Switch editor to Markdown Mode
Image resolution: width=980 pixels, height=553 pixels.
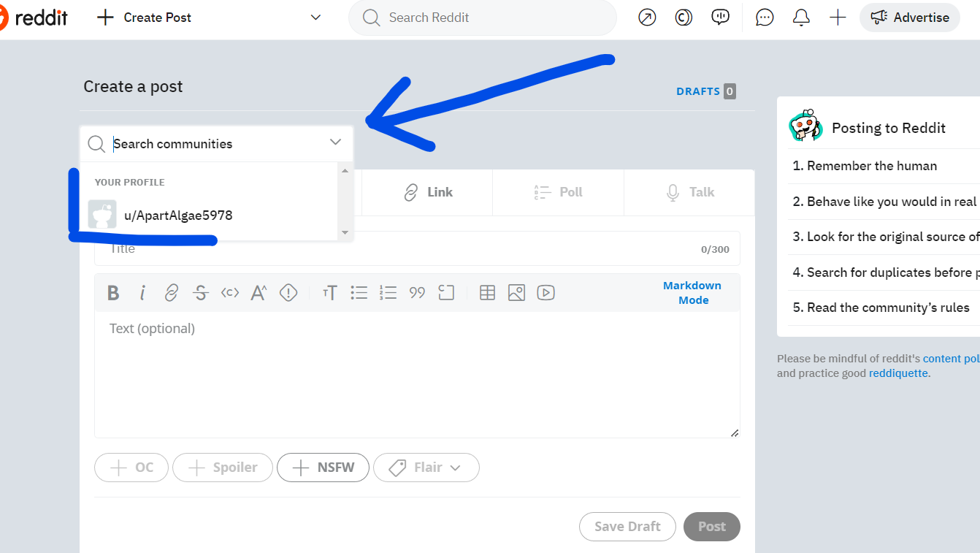point(692,293)
